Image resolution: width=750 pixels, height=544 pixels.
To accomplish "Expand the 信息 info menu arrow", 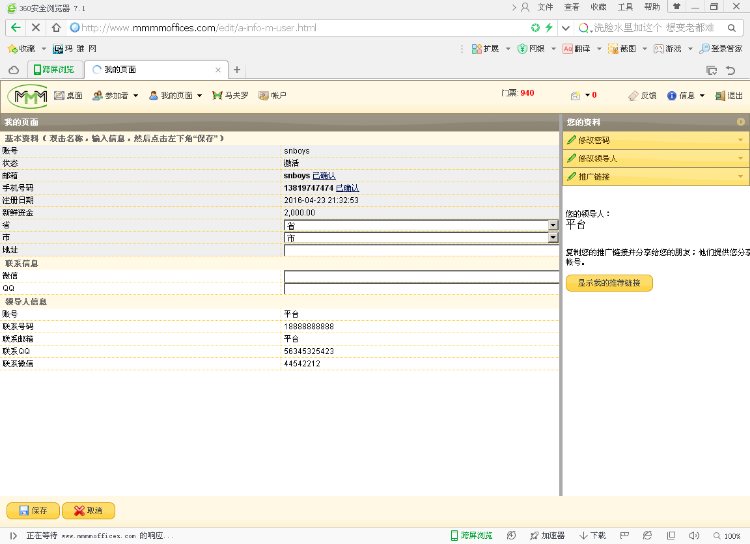I will pyautogui.click(x=702, y=96).
